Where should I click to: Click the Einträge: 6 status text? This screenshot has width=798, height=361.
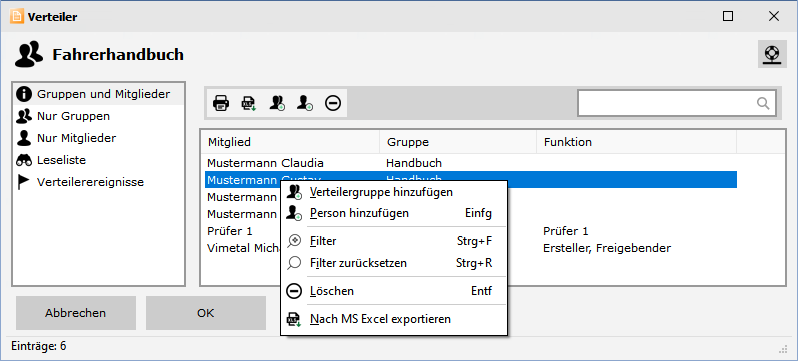pos(39,346)
